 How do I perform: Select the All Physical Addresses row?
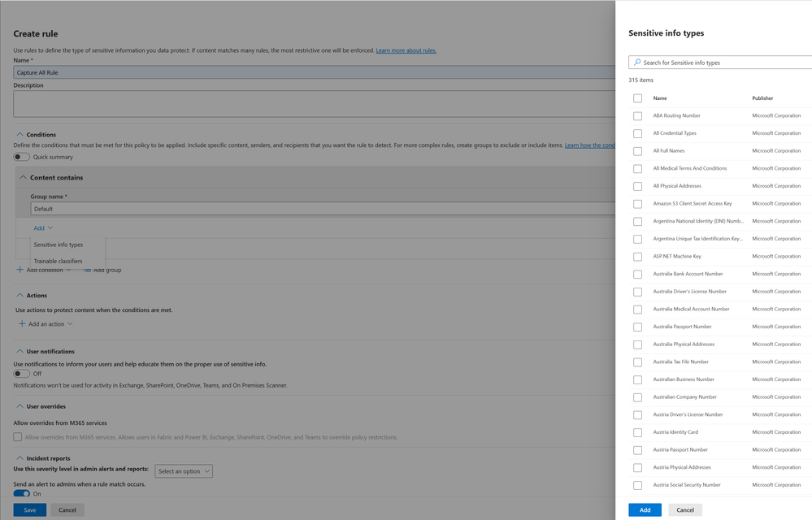pos(720,186)
